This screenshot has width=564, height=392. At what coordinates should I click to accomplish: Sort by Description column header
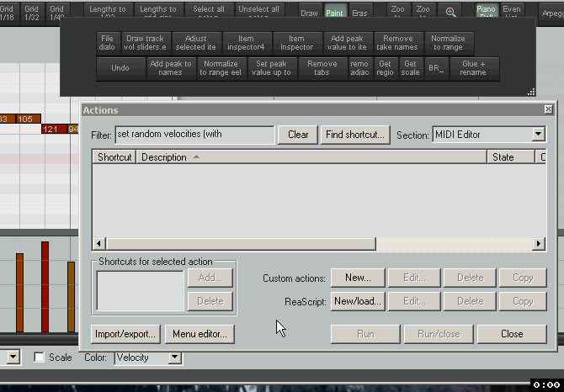click(x=311, y=157)
